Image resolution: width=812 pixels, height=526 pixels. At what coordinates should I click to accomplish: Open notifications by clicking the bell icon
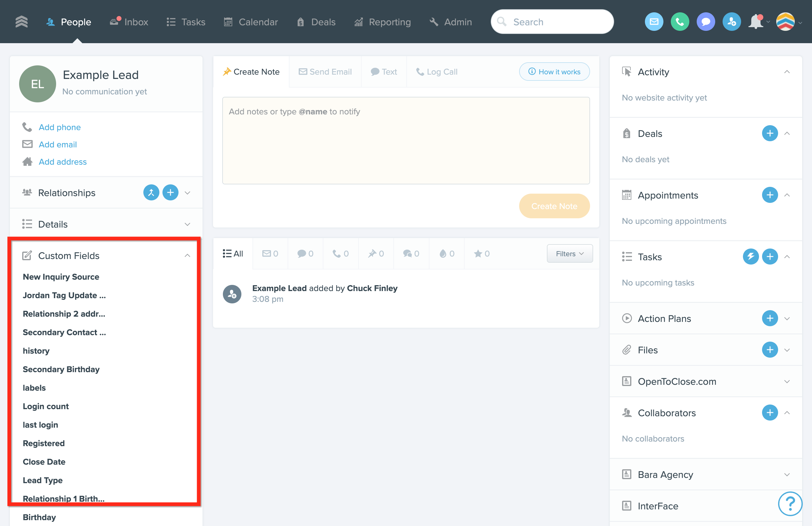coord(757,22)
